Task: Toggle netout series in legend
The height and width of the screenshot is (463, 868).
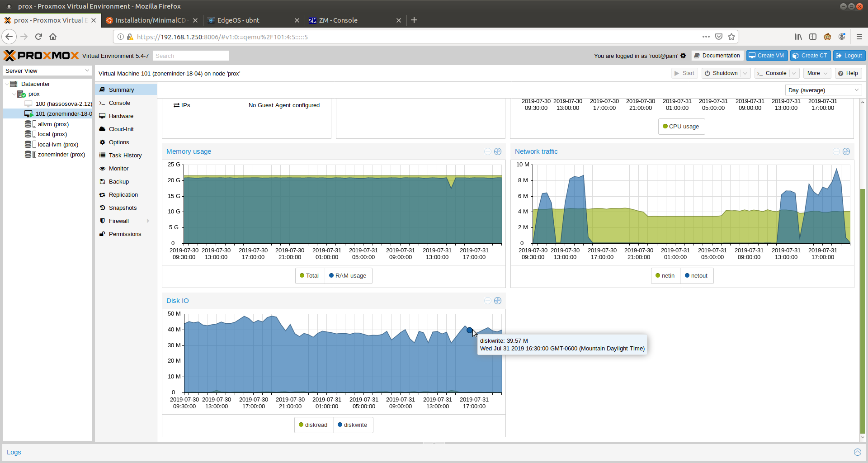Action: pyautogui.click(x=697, y=276)
